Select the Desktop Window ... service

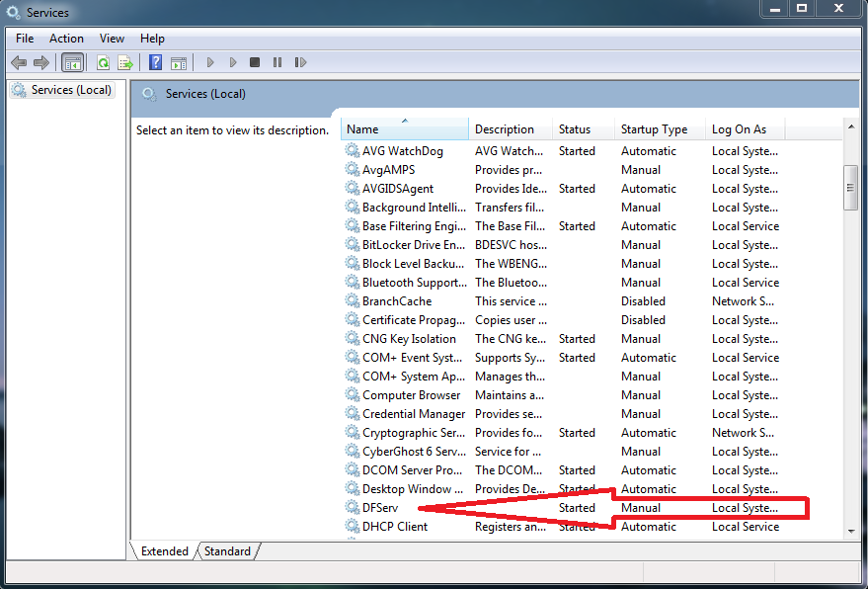[x=562, y=489]
